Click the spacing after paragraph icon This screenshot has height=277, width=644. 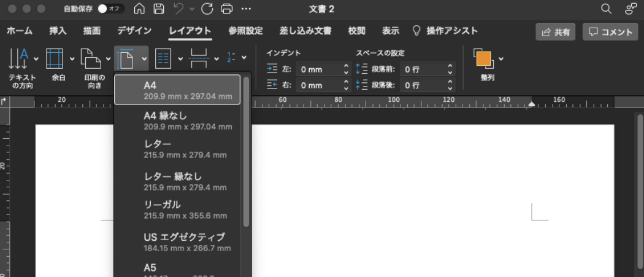pyautogui.click(x=361, y=85)
